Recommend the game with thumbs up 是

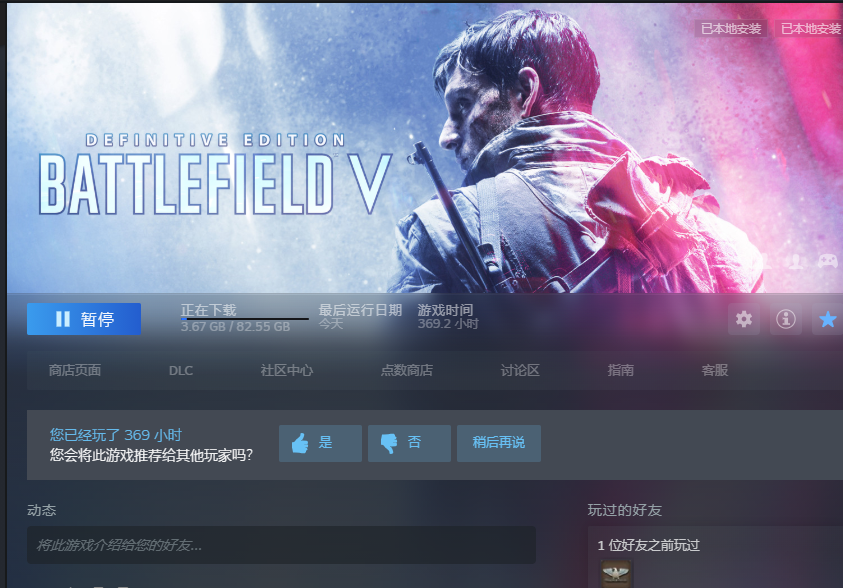click(320, 443)
